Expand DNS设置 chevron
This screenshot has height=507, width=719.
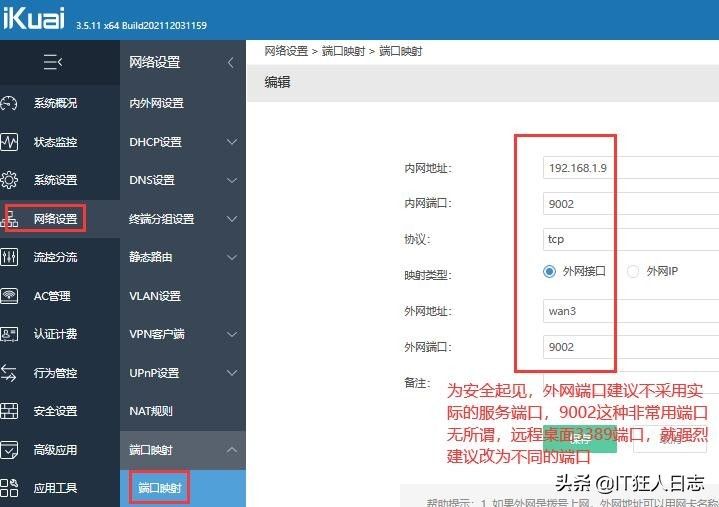click(232, 180)
